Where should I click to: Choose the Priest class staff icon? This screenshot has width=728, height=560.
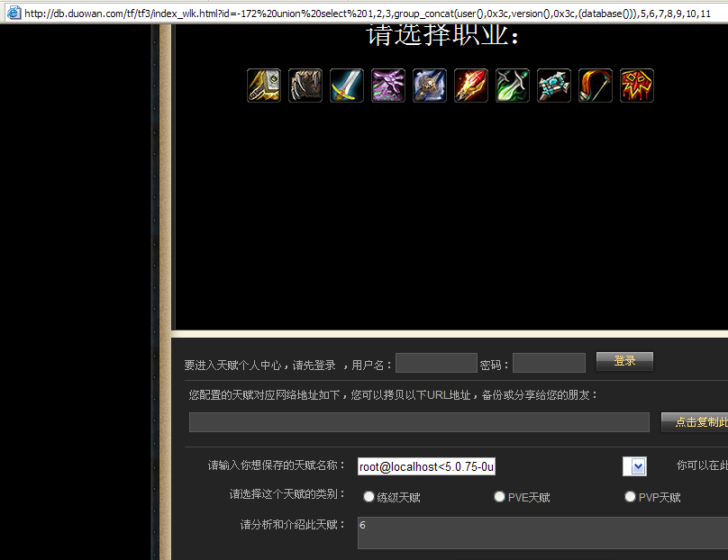click(x=430, y=86)
